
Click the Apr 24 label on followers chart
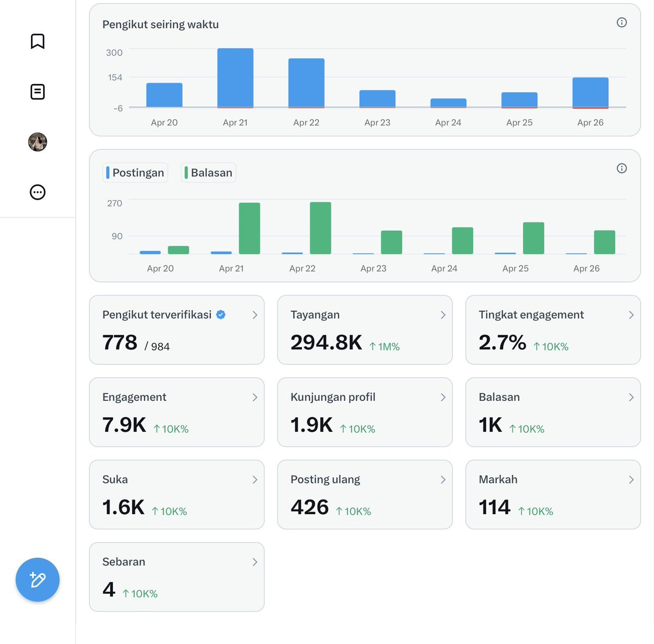click(x=448, y=123)
